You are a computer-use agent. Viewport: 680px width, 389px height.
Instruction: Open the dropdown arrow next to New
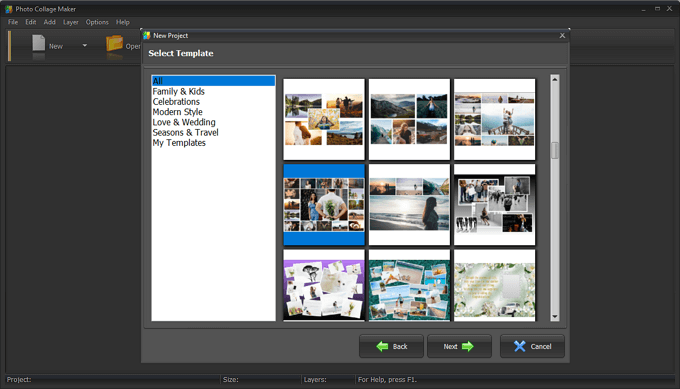[85, 45]
